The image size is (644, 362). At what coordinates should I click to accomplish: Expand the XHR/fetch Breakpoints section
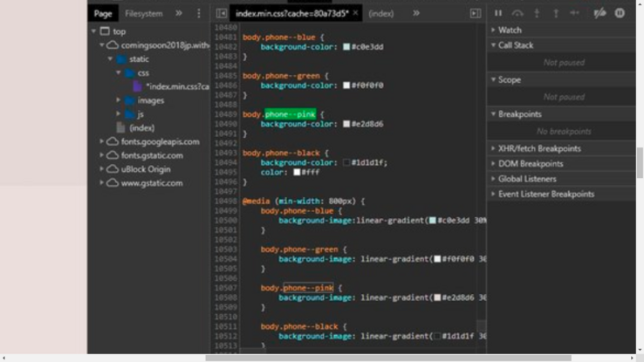click(x=538, y=148)
